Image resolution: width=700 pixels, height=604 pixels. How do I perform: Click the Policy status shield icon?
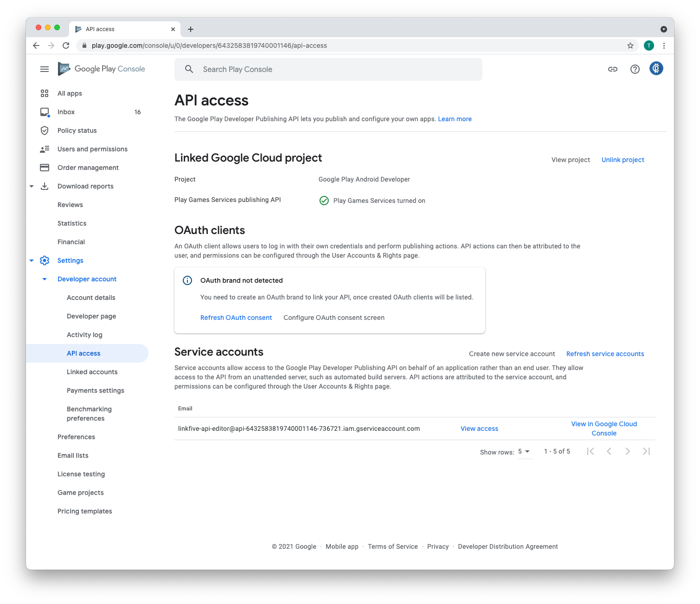[x=45, y=130]
